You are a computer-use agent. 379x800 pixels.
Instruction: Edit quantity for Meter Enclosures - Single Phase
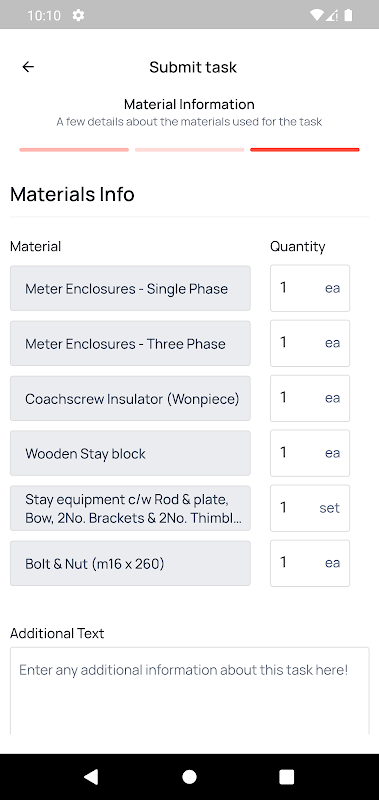(x=310, y=288)
